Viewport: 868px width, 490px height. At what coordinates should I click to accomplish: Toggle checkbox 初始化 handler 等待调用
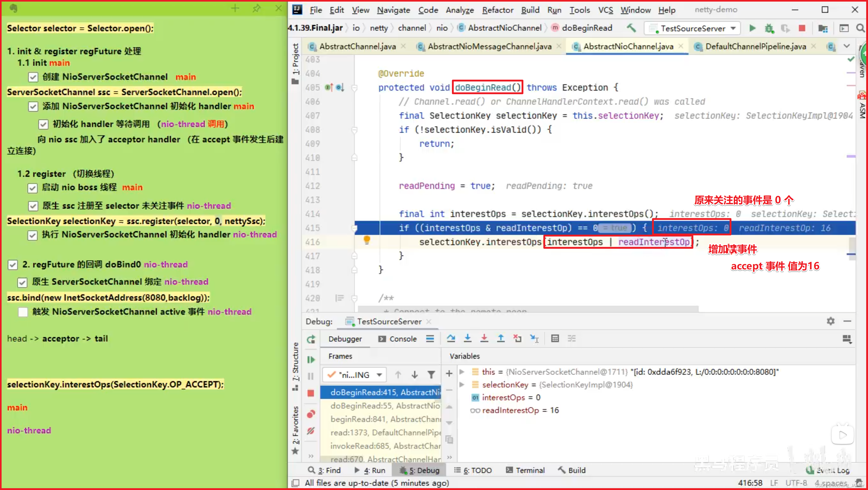click(43, 124)
